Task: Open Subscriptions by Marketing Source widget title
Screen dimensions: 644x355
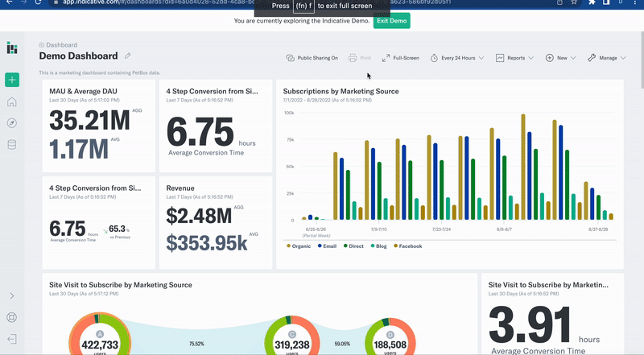Action: (341, 91)
